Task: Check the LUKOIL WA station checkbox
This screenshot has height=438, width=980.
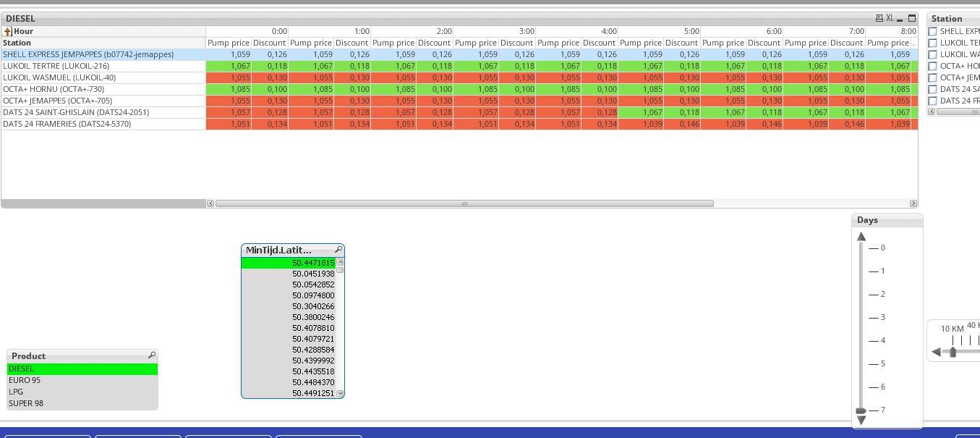Action: [933, 54]
